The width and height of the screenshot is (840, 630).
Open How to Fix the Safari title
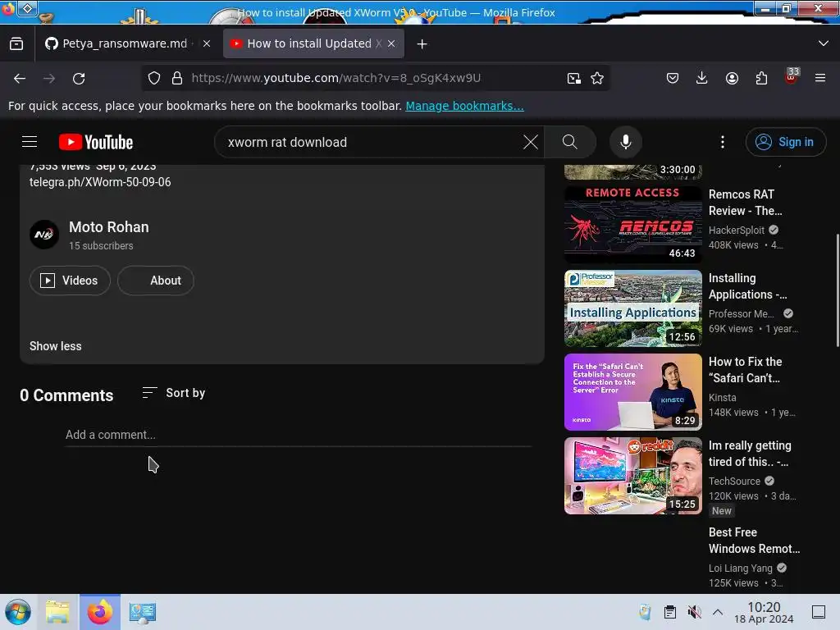[x=745, y=370]
